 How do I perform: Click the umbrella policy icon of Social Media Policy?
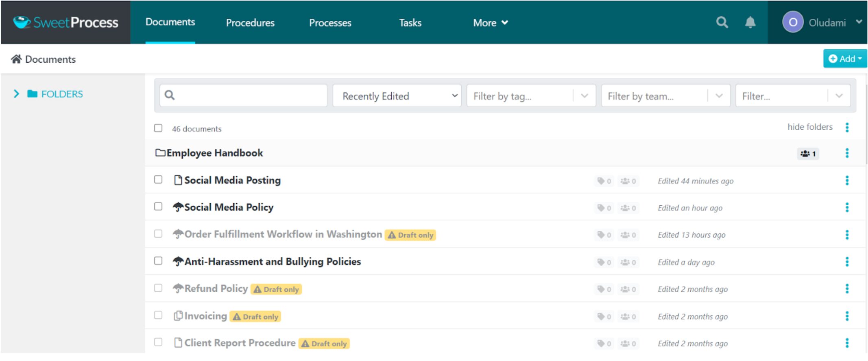[178, 207]
